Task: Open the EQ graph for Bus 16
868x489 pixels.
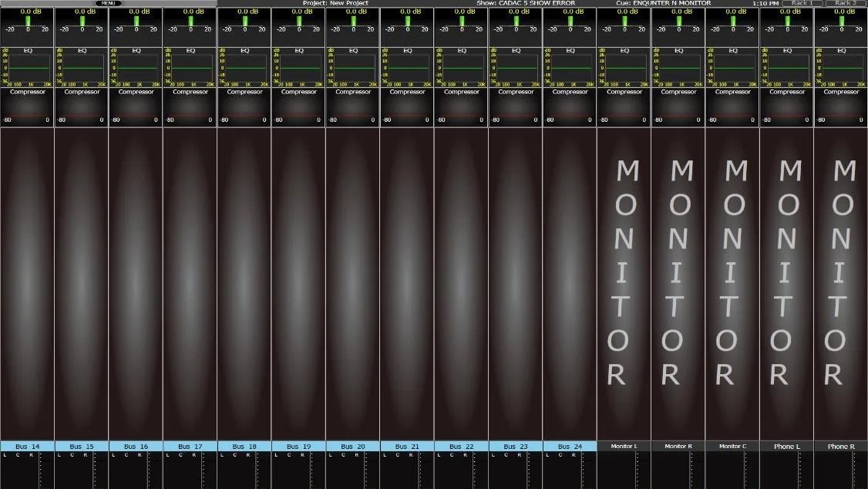Action: (x=136, y=68)
